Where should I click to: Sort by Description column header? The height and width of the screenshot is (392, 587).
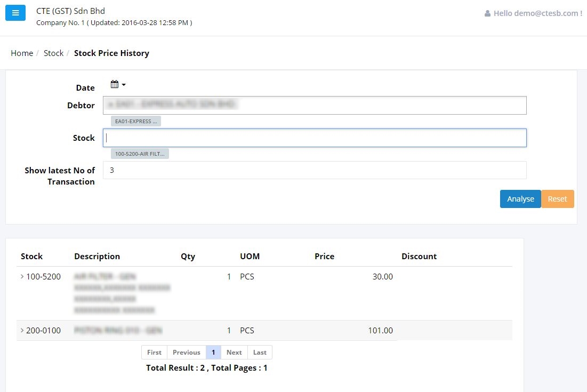[97, 257]
